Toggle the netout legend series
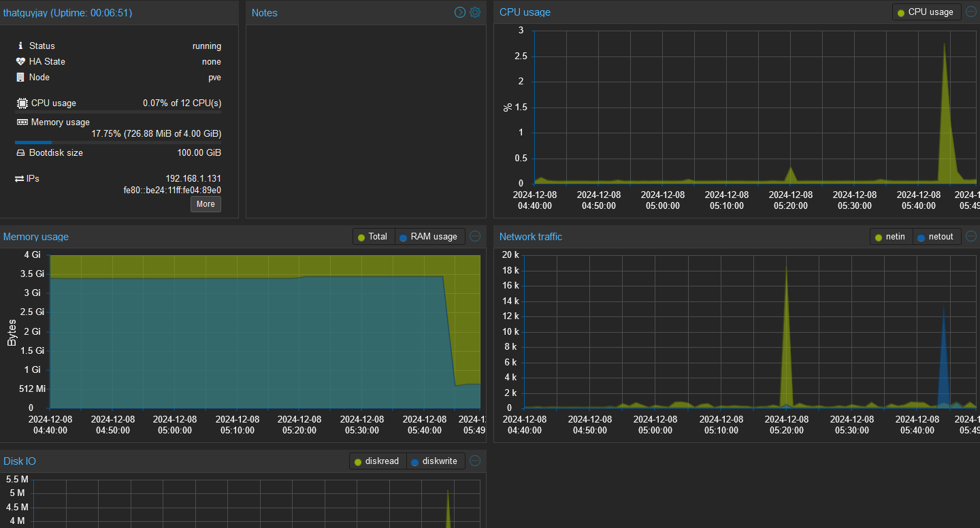Image resolution: width=980 pixels, height=528 pixels. click(936, 237)
